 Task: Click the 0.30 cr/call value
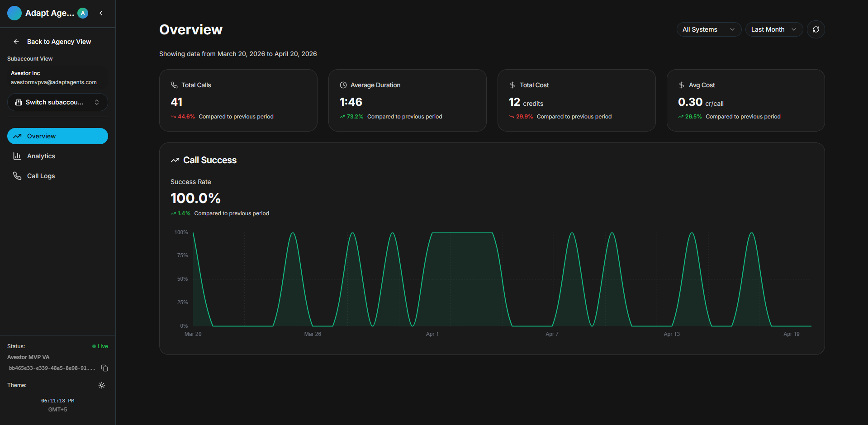701,103
